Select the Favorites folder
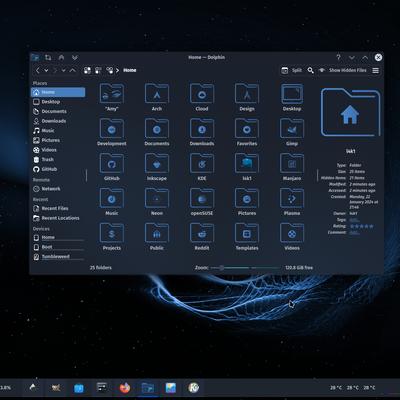 coord(247,132)
